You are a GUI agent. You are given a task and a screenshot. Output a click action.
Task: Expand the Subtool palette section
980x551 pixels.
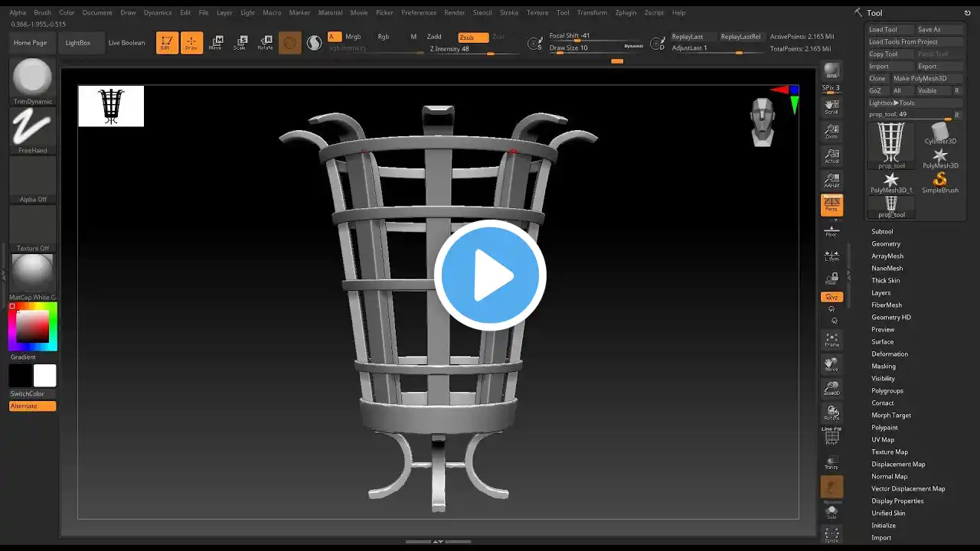[882, 231]
